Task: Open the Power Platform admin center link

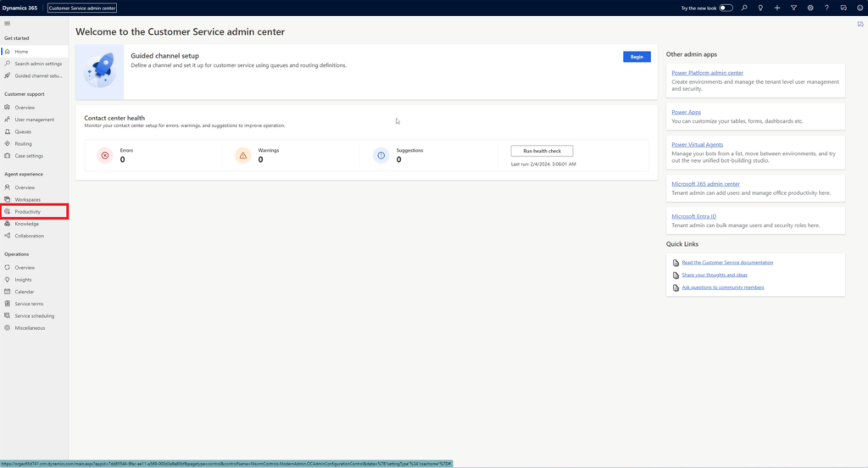Action: click(x=707, y=73)
